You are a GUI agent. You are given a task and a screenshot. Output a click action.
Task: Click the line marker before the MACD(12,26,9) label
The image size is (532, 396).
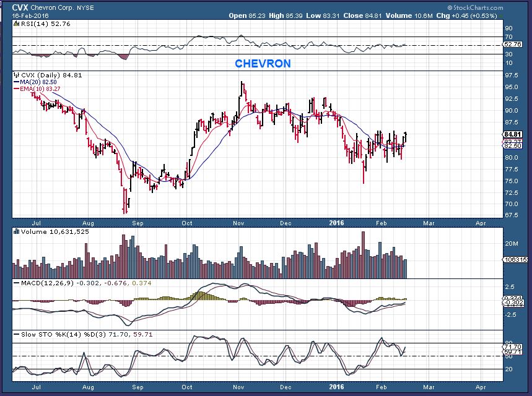click(16, 283)
